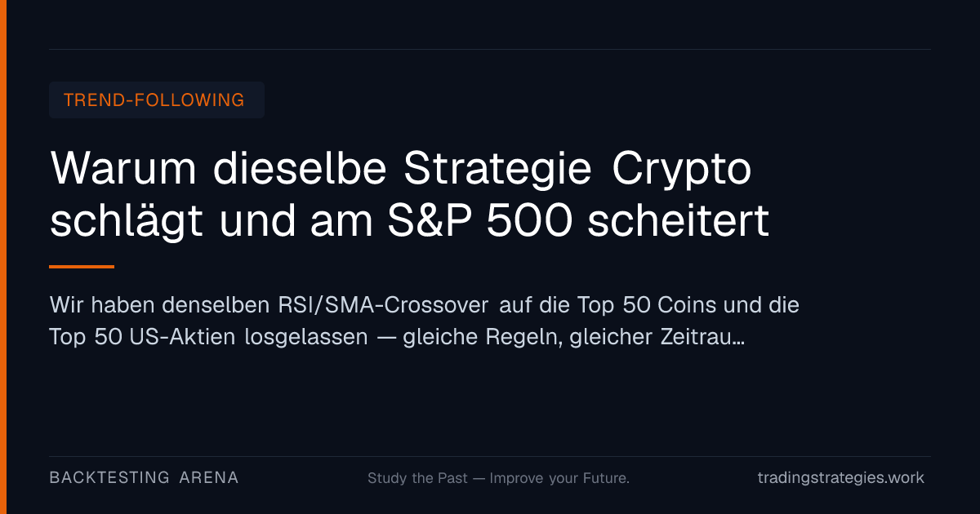Open the headline starting 'Warum dieselbe Strategie'
Viewport: 980px width, 514px height.
click(x=409, y=195)
